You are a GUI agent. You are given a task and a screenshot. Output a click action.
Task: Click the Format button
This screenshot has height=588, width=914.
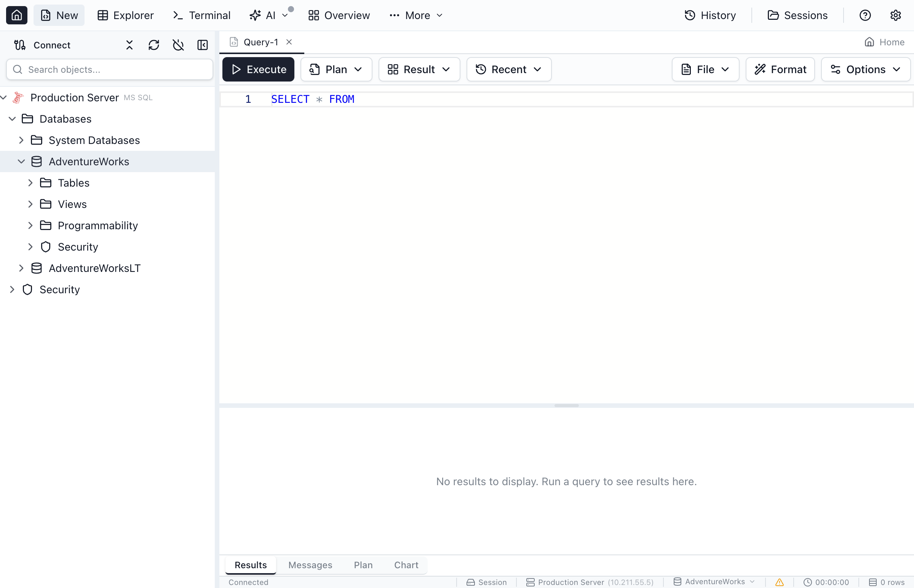click(780, 69)
